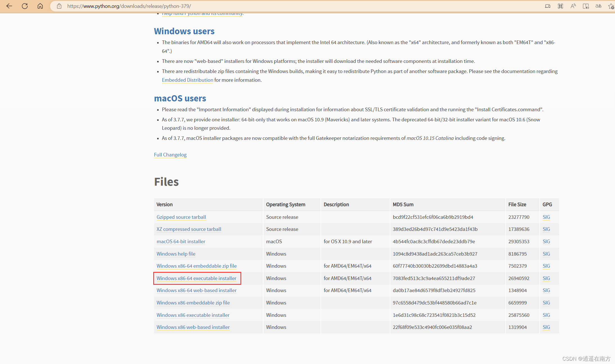The image size is (615, 364).
Task: Click the QR code/apps grid icon
Action: (x=560, y=6)
